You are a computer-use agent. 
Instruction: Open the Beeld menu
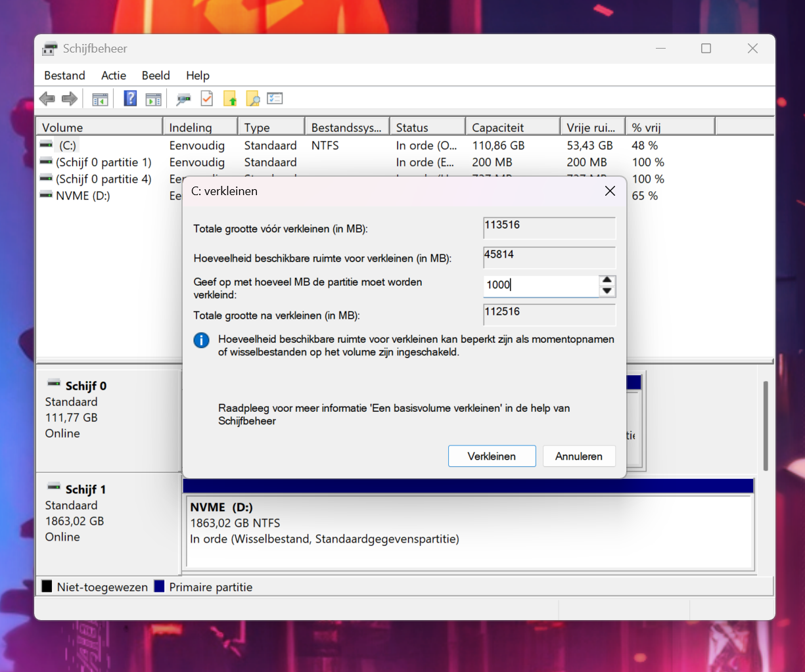(x=156, y=76)
